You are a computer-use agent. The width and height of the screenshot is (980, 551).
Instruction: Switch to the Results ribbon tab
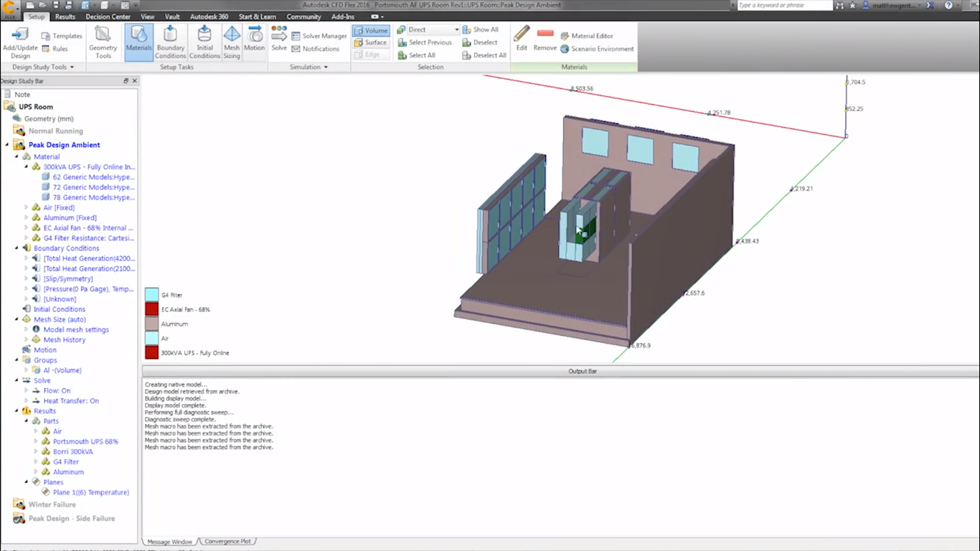[x=65, y=17]
